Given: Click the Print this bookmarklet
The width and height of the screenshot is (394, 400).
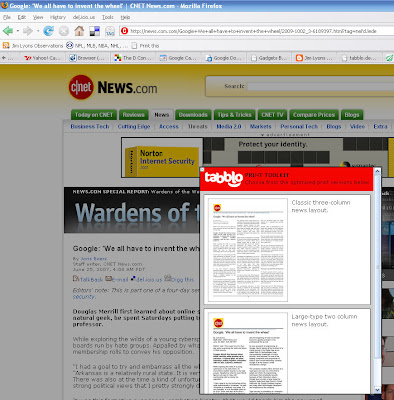Looking at the screenshot, I should (x=145, y=46).
